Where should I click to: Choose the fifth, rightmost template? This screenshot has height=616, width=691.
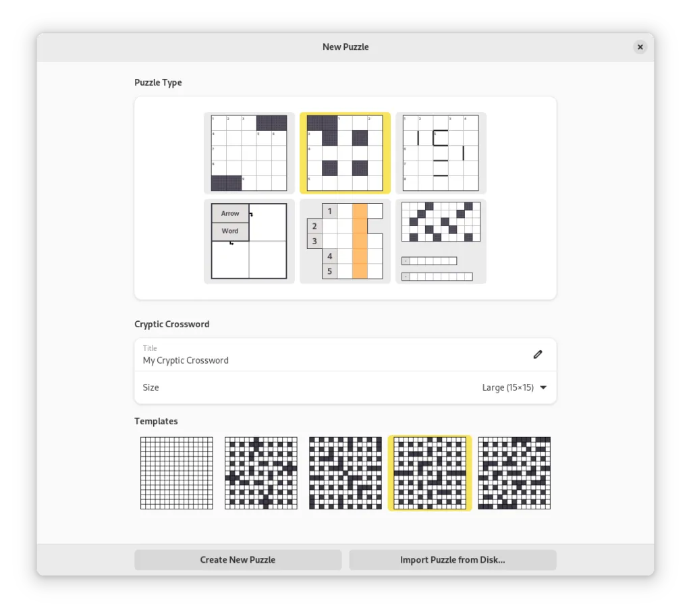[x=514, y=473]
